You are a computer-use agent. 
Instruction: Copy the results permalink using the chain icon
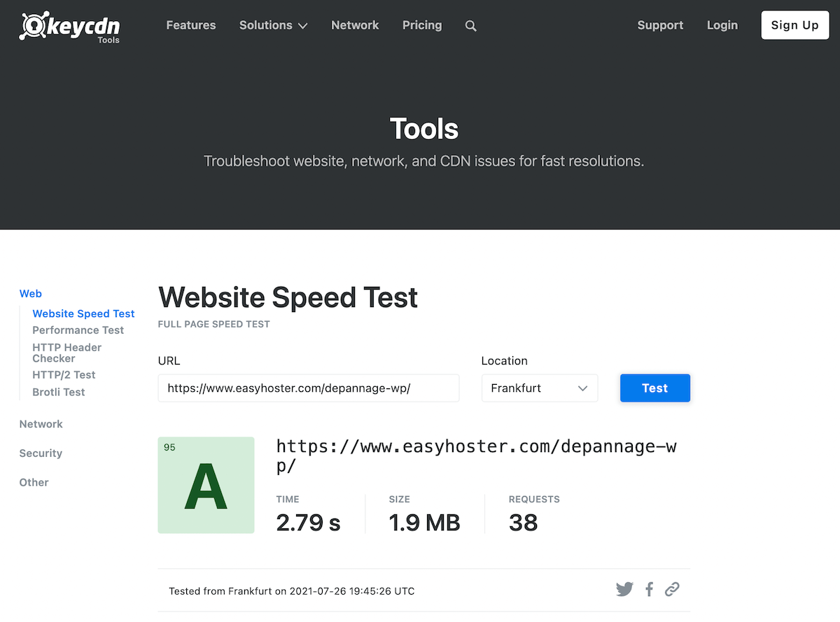pyautogui.click(x=672, y=589)
